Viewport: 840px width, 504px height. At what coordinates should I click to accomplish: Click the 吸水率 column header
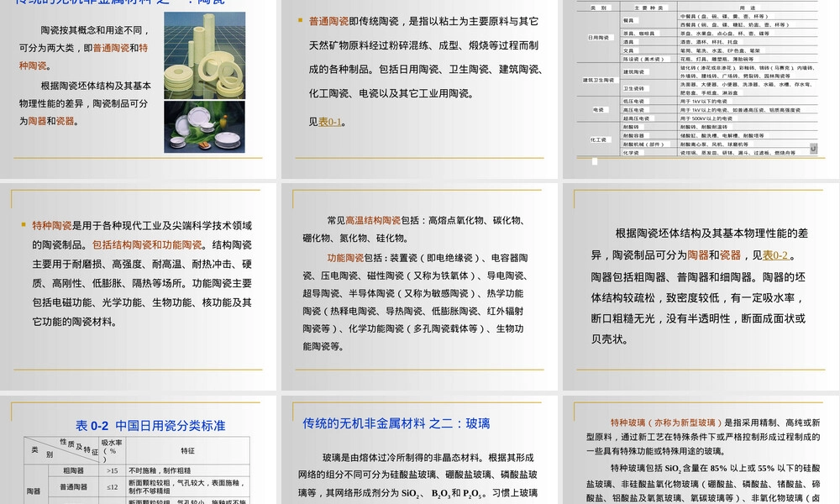coord(112,451)
